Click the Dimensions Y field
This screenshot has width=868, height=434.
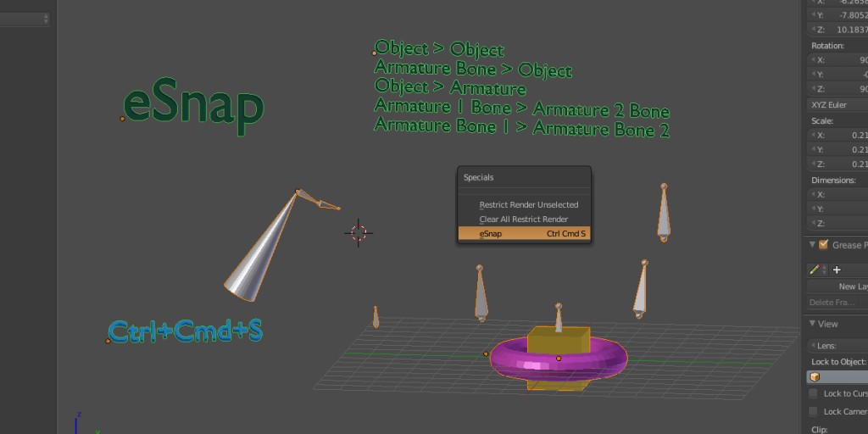837,209
